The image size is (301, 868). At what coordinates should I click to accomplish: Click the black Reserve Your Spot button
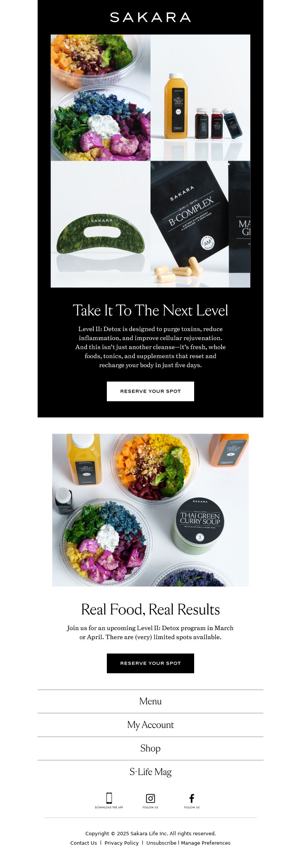pos(150,663)
